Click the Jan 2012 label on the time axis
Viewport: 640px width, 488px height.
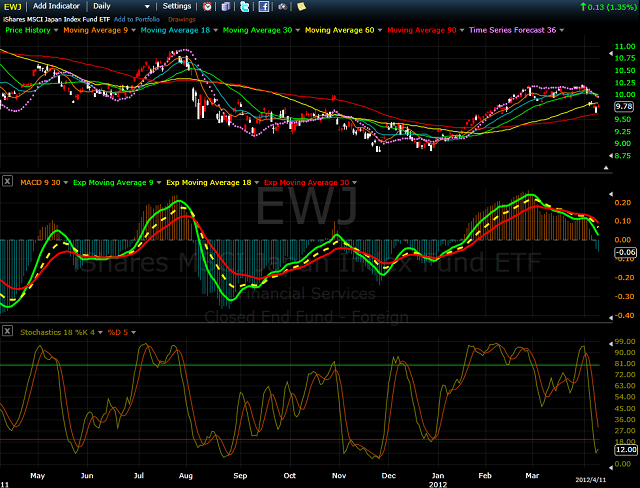click(438, 480)
